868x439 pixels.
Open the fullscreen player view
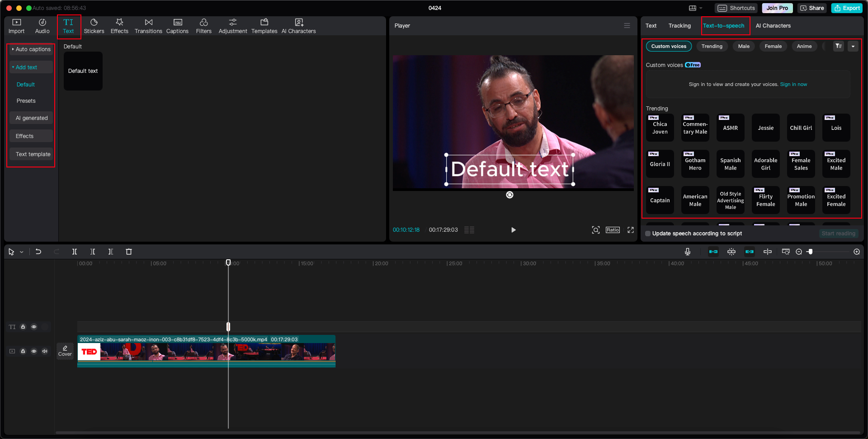tap(631, 230)
